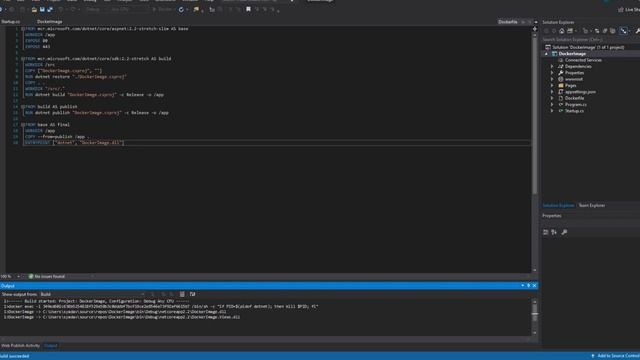
Task: Click the Collapse All icon in Solution Explorer
Action: pyautogui.click(x=613, y=31)
